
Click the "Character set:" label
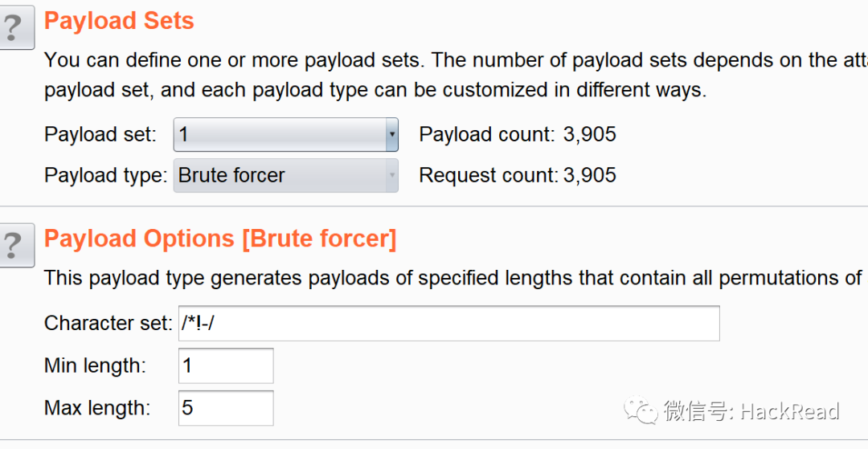(x=108, y=323)
